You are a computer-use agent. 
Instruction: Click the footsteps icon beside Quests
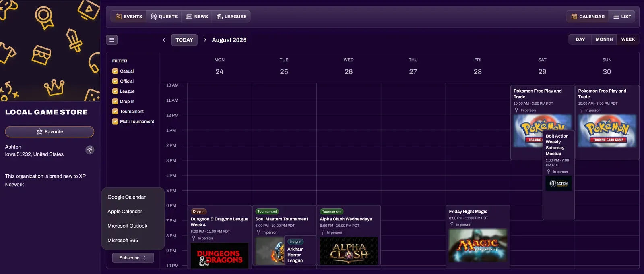pos(154,17)
